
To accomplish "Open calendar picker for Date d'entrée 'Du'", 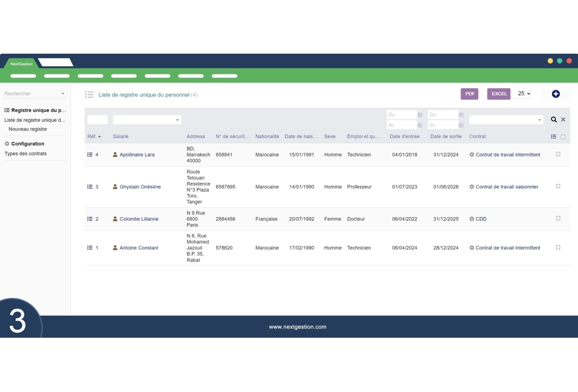I will [420, 115].
